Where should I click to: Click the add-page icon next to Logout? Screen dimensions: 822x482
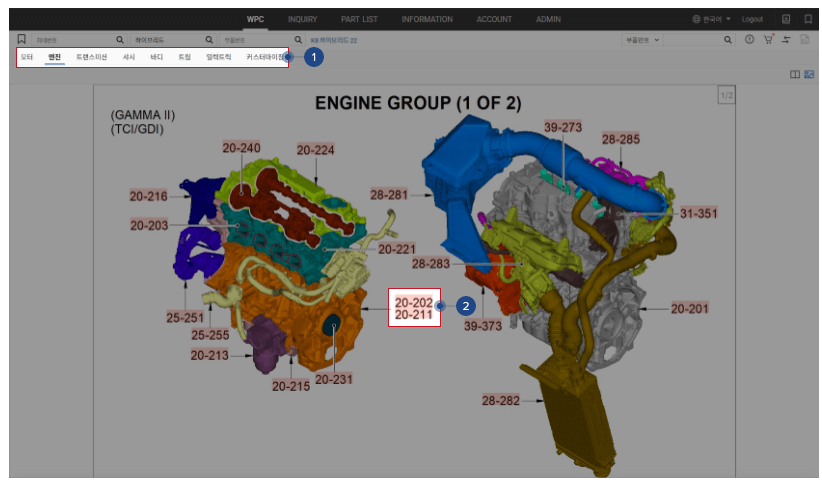786,19
